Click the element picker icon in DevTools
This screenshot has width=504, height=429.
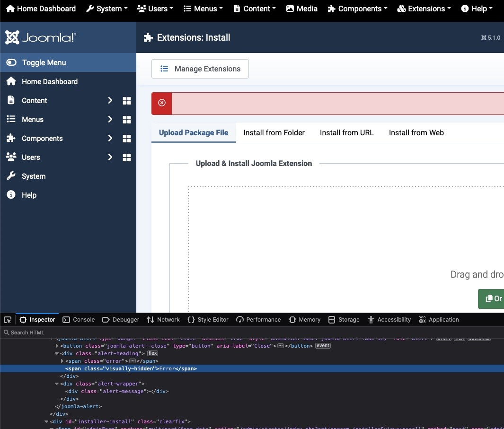coord(8,320)
